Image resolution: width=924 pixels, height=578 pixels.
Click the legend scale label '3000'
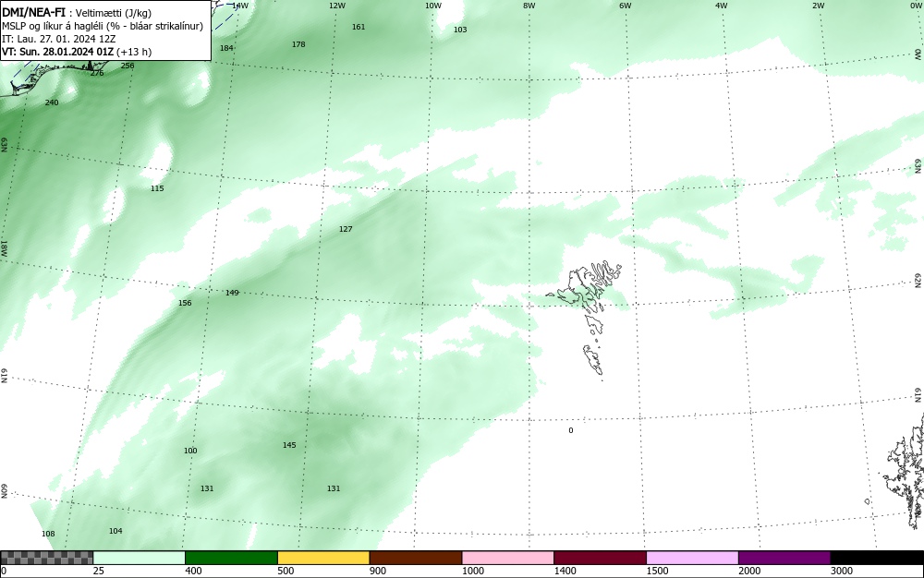pos(842,571)
